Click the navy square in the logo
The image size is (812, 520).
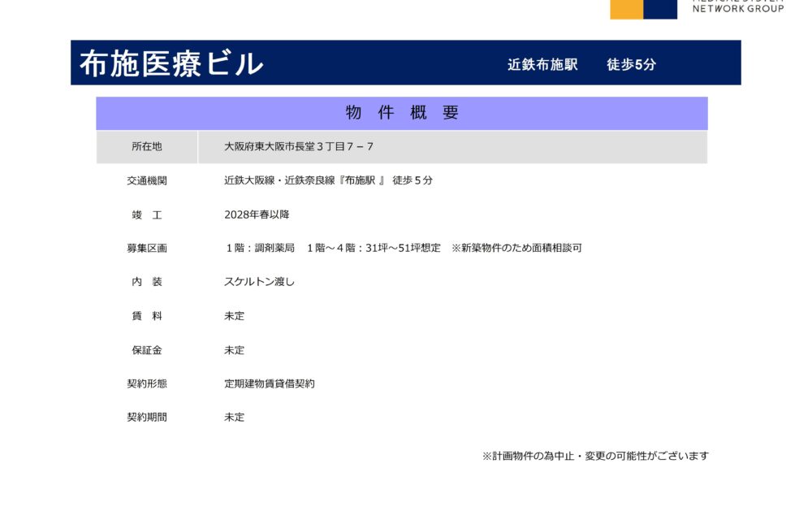pos(660,9)
